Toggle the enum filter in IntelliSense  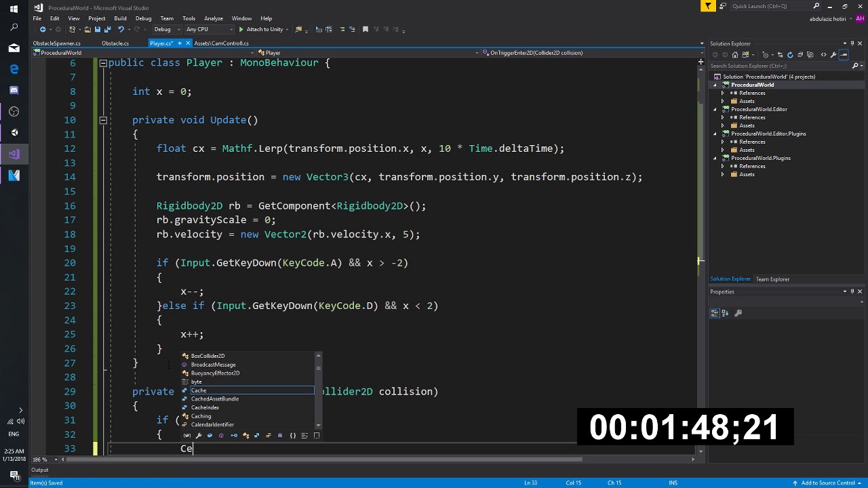269,435
